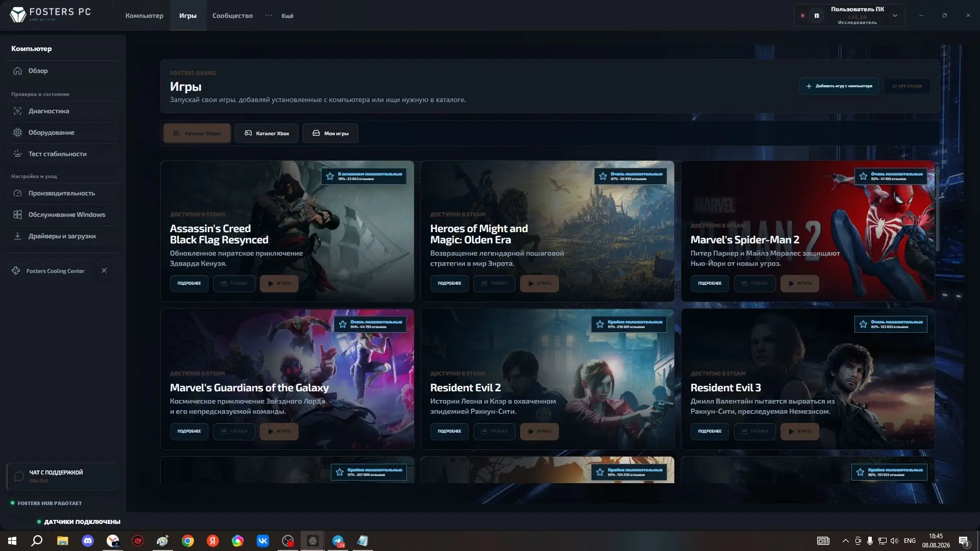Image resolution: width=980 pixels, height=551 pixels.
Task: Open the notification center with 3 alerts
Action: click(x=964, y=541)
